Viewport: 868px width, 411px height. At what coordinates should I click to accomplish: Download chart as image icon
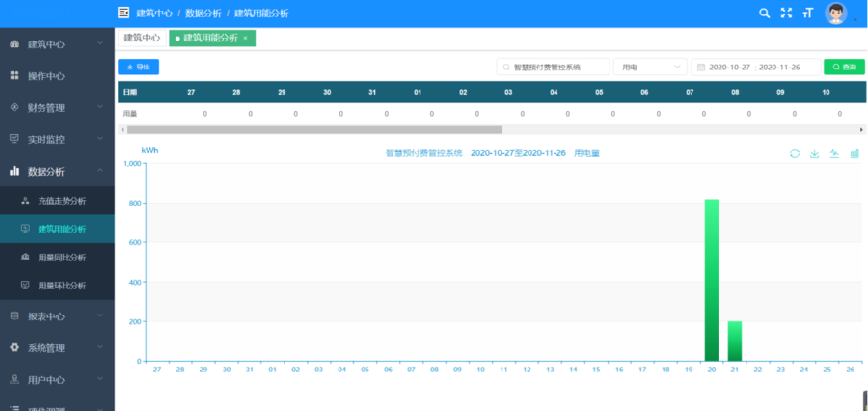[814, 153]
